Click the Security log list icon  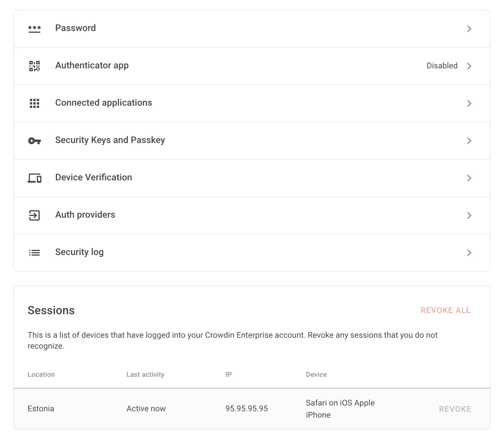35,252
